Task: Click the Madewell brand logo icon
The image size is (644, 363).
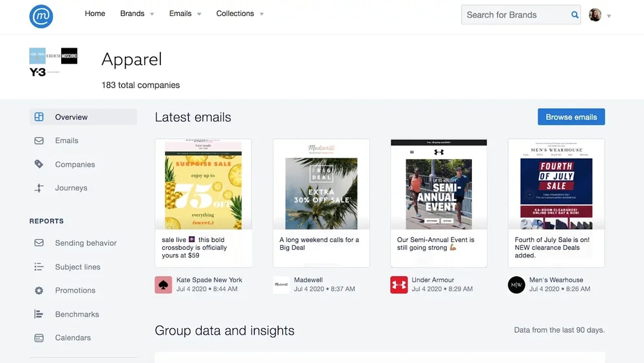Action: (281, 284)
